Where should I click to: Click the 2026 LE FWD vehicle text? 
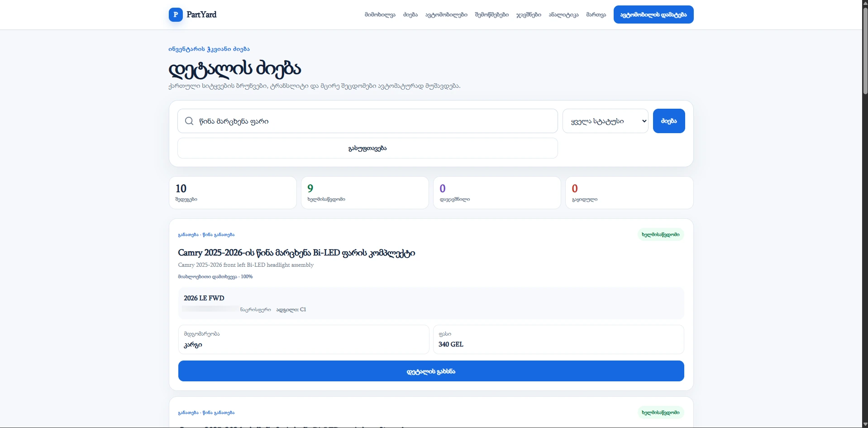point(204,298)
